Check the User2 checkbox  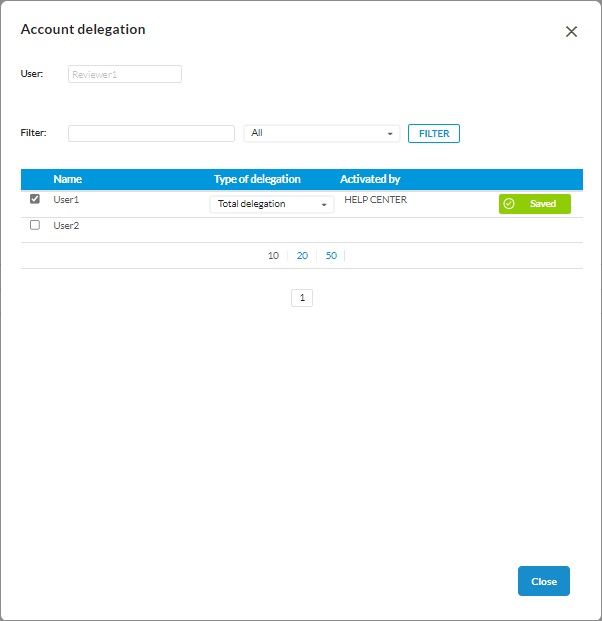(35, 225)
